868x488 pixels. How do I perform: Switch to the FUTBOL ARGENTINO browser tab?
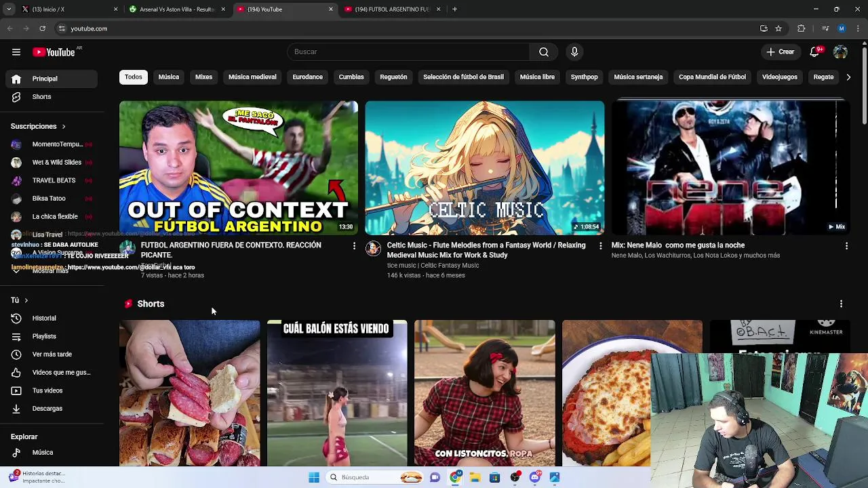coord(392,9)
